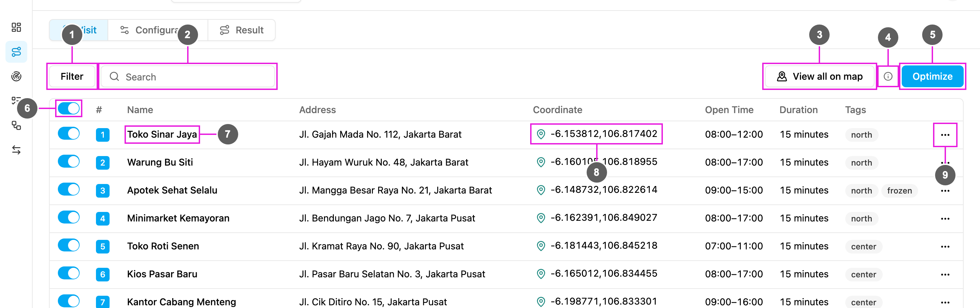This screenshot has height=308, width=980.
Task: Open the Filter options
Action: 72,77
